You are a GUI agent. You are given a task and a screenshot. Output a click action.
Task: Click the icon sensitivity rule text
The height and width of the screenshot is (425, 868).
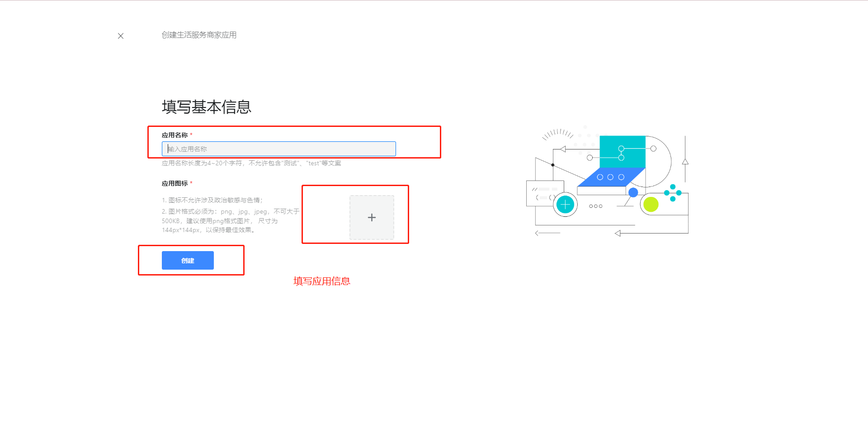212,200
